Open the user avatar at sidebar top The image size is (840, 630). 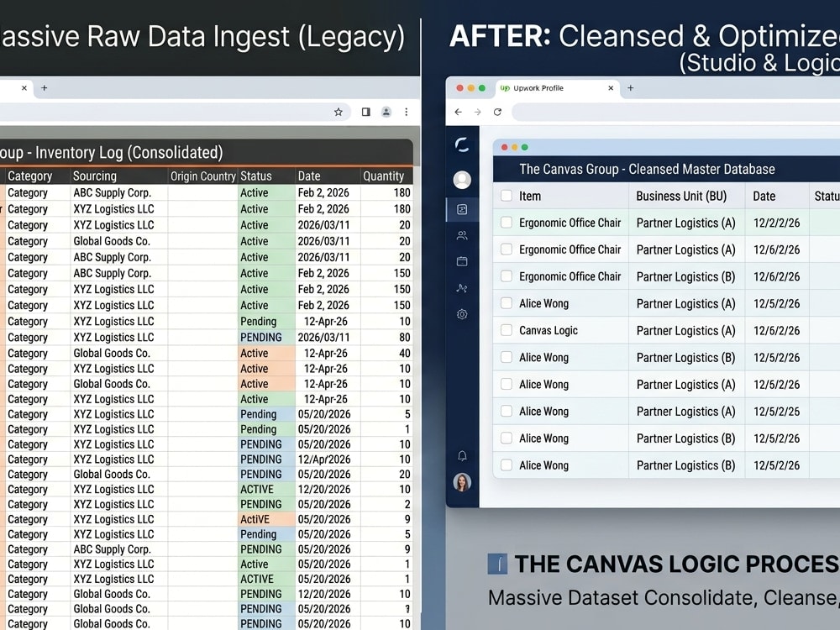pyautogui.click(x=462, y=180)
